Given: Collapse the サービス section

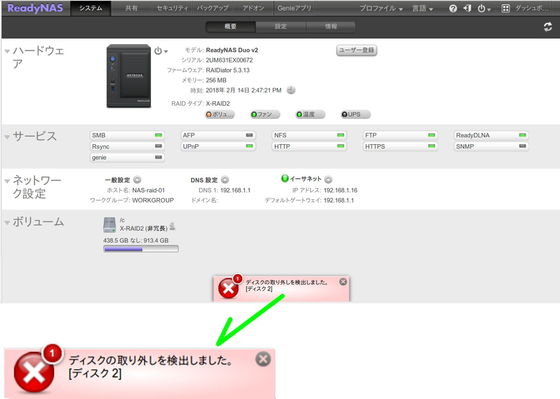Looking at the screenshot, I should point(7,136).
